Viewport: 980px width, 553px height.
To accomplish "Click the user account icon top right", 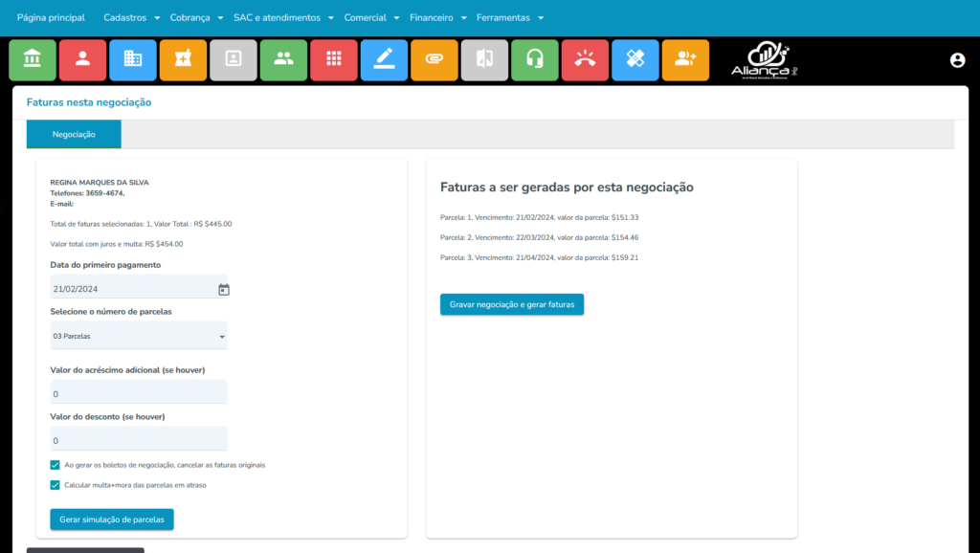I will 957,59.
